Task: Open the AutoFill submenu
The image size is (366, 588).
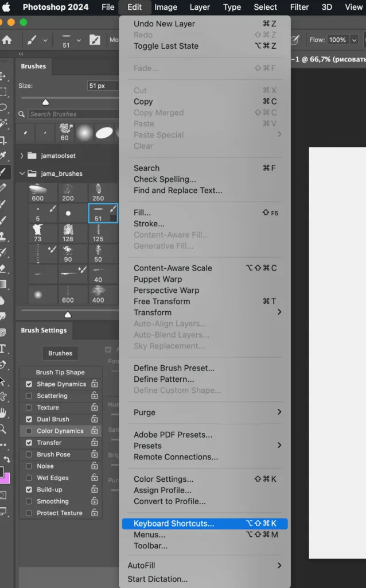Action: [205, 565]
